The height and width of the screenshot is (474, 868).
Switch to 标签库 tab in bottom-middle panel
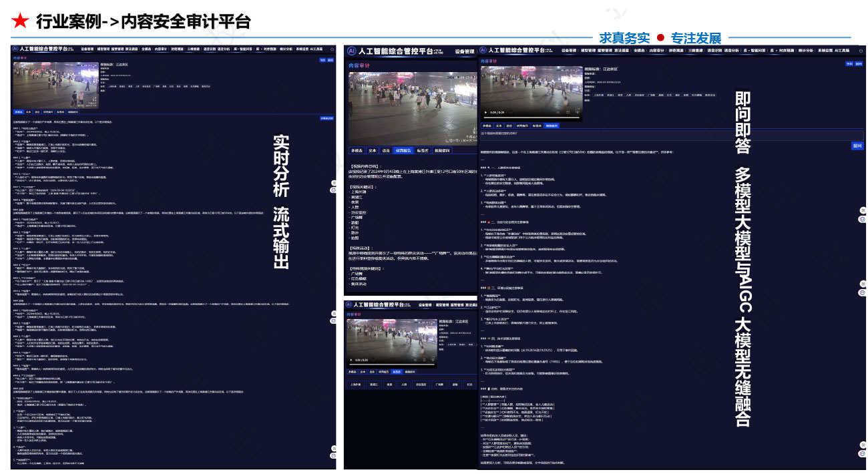click(x=397, y=371)
